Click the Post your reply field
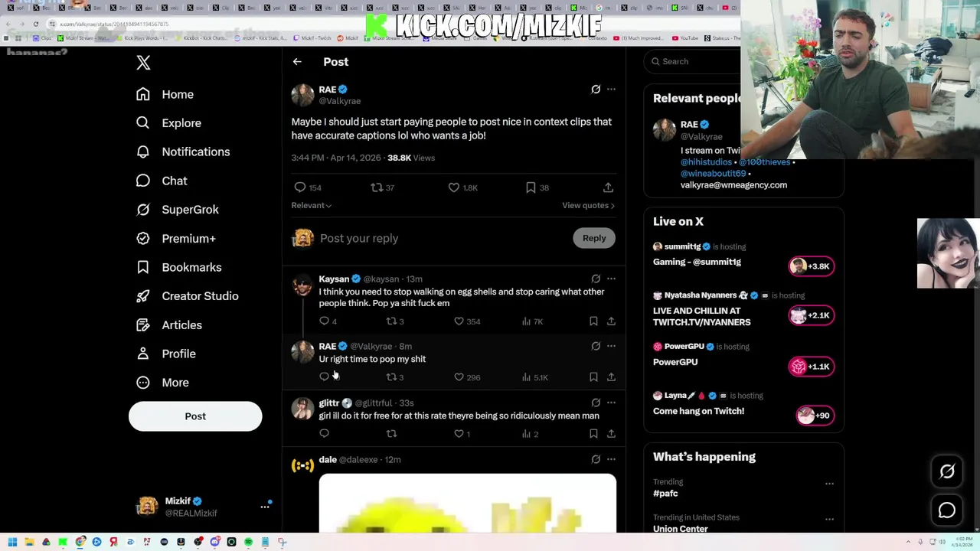 pyautogui.click(x=443, y=238)
